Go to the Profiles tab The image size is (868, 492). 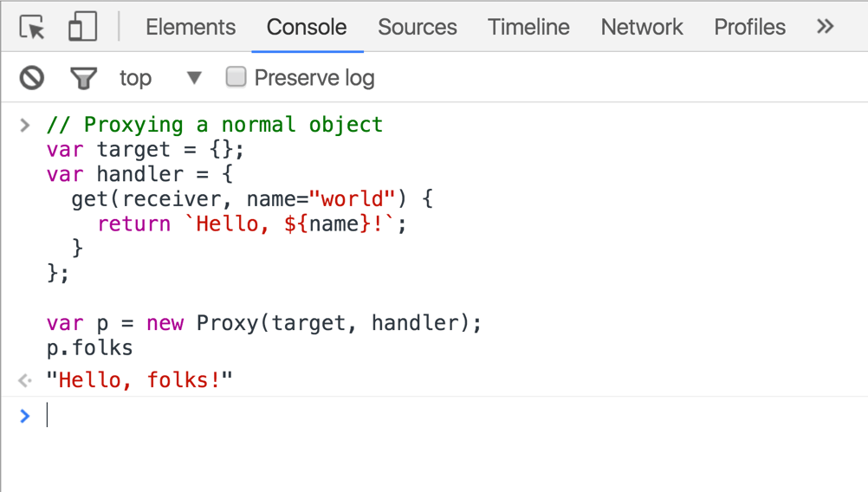749,27
